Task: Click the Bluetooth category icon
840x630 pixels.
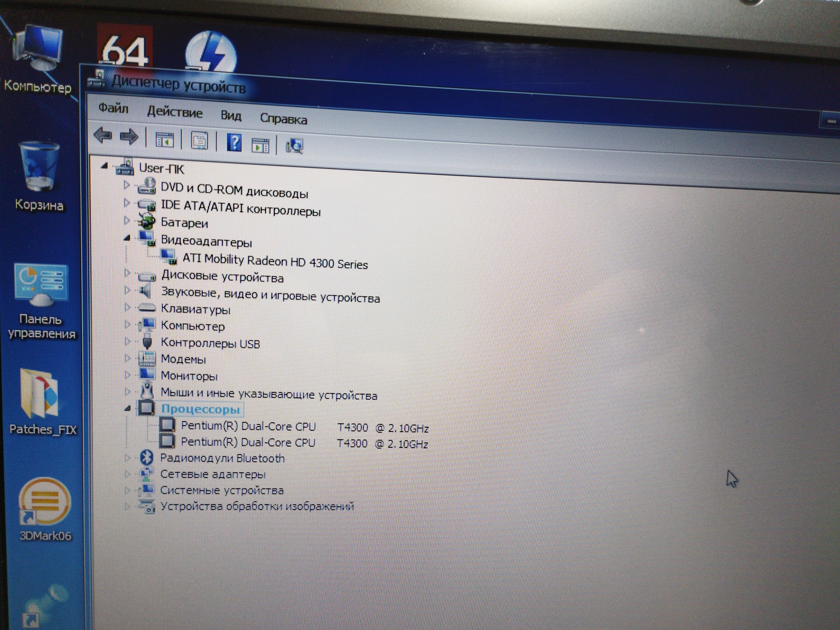Action: pyautogui.click(x=147, y=458)
